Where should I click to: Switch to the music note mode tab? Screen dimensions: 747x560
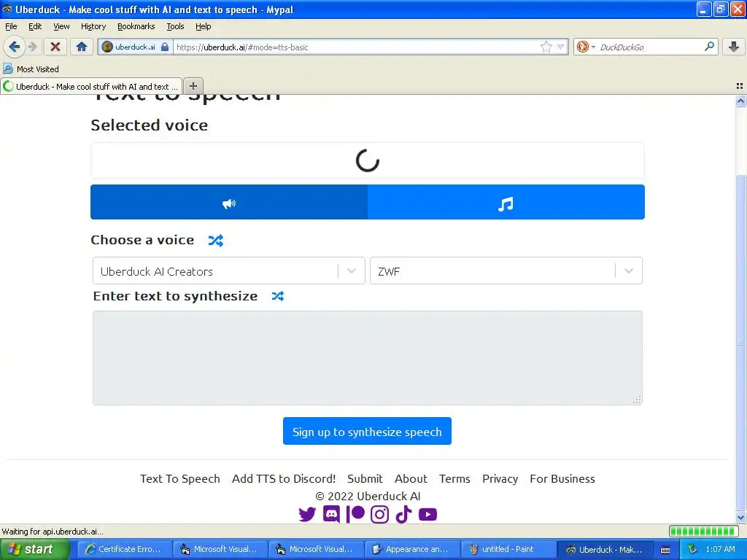click(506, 203)
